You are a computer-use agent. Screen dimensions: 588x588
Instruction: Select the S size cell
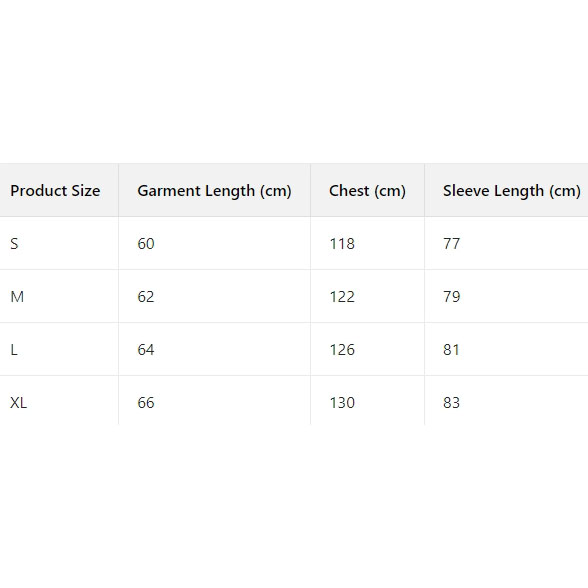click(14, 244)
